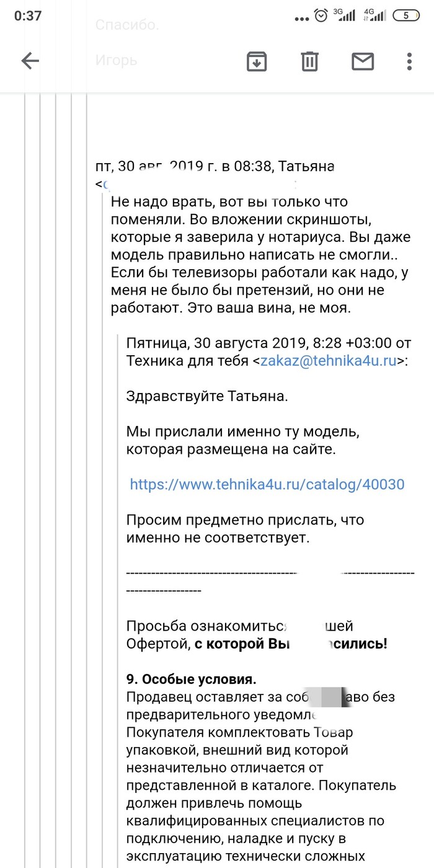Open the tehnika4u.ru/catalog/40030 link

[x=267, y=484]
